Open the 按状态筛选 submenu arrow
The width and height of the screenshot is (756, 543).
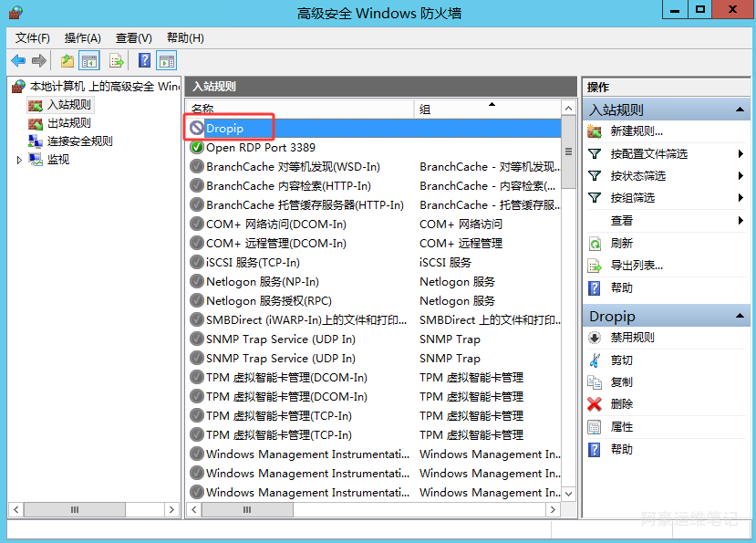[740, 176]
